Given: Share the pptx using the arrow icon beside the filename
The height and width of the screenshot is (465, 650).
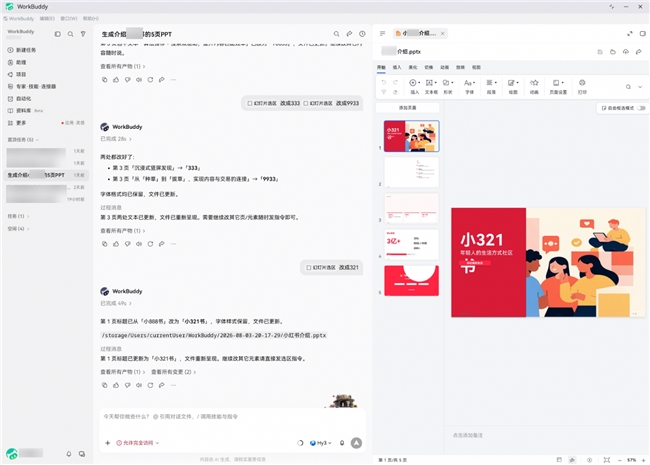Looking at the screenshot, I should (639, 52).
